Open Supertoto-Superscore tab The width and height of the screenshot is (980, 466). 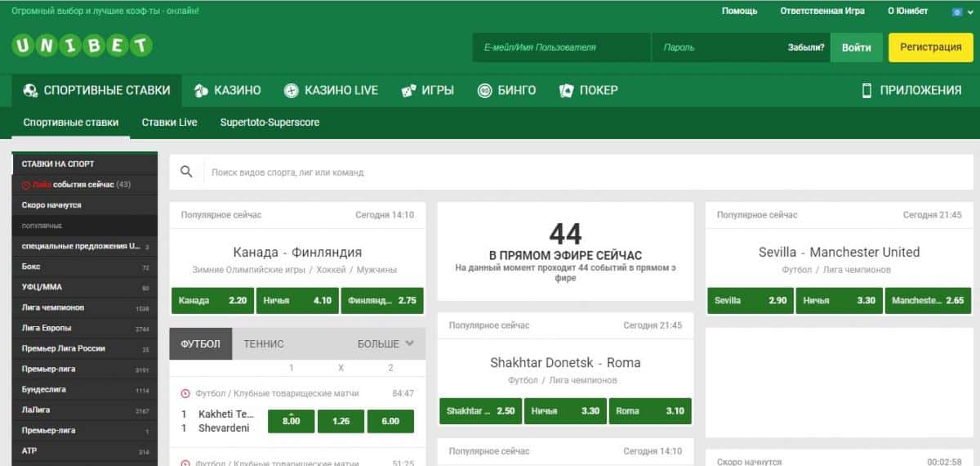pos(269,123)
